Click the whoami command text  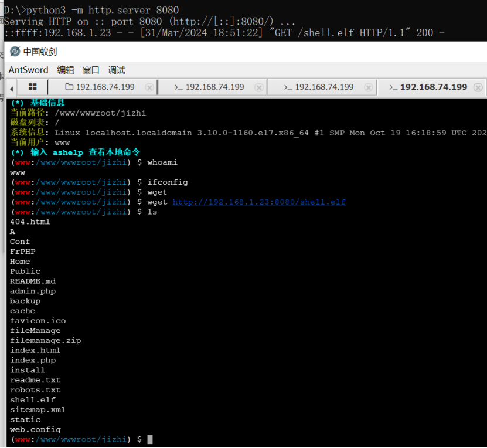[x=162, y=162]
